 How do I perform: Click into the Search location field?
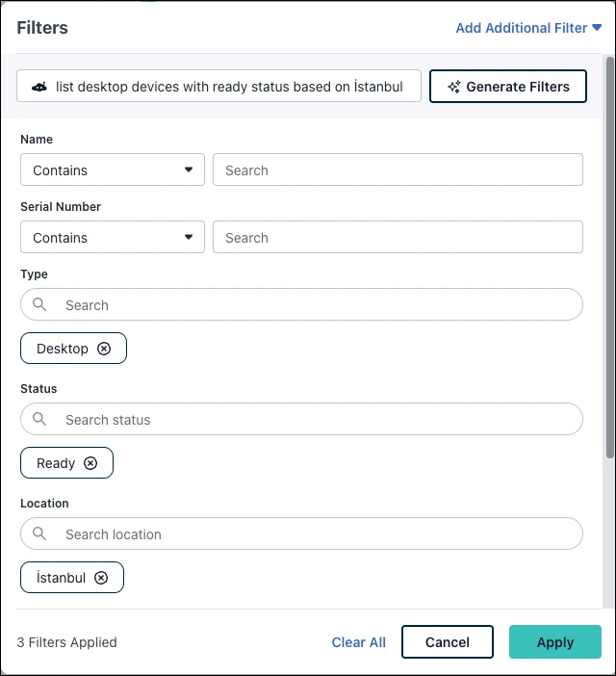pos(318,534)
